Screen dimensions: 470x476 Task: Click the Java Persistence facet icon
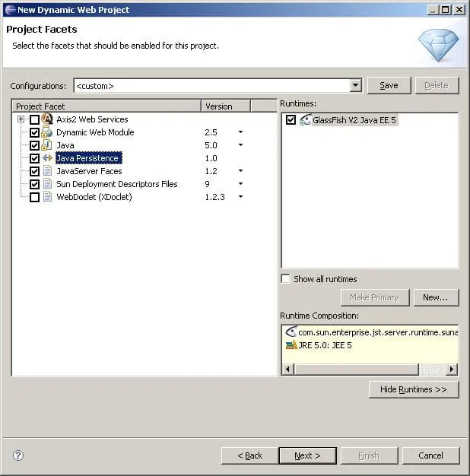[x=47, y=158]
